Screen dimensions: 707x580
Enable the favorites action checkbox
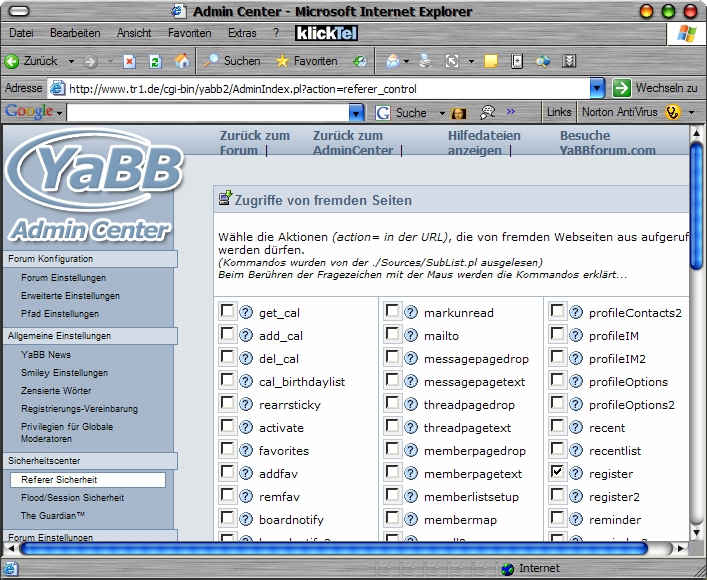click(228, 449)
